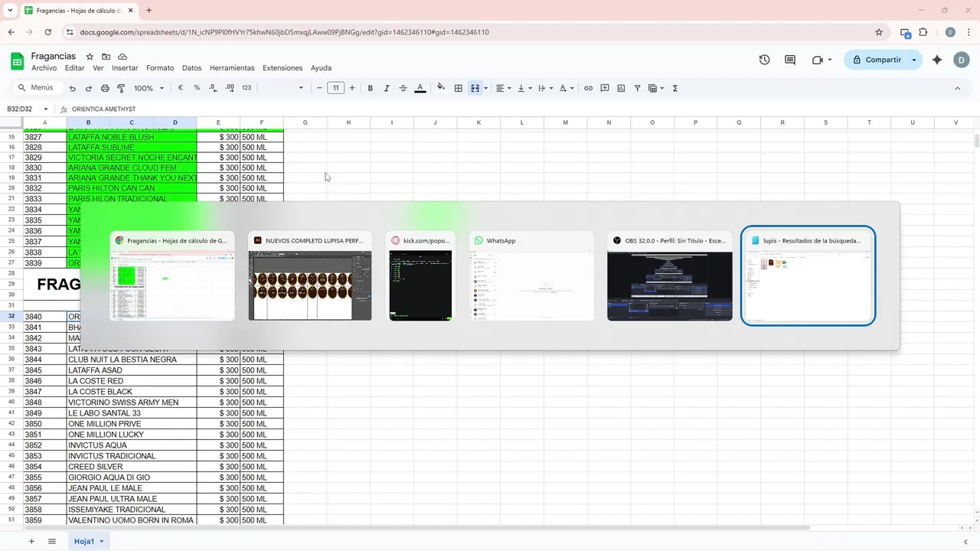Check cloud save status icon
This screenshot has height=551, width=980.
coord(122,57)
